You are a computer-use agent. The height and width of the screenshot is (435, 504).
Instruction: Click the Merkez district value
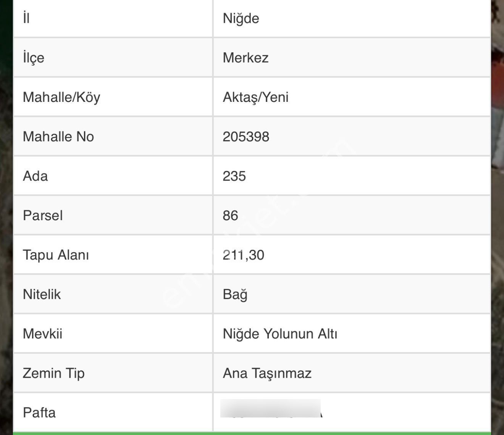246,58
